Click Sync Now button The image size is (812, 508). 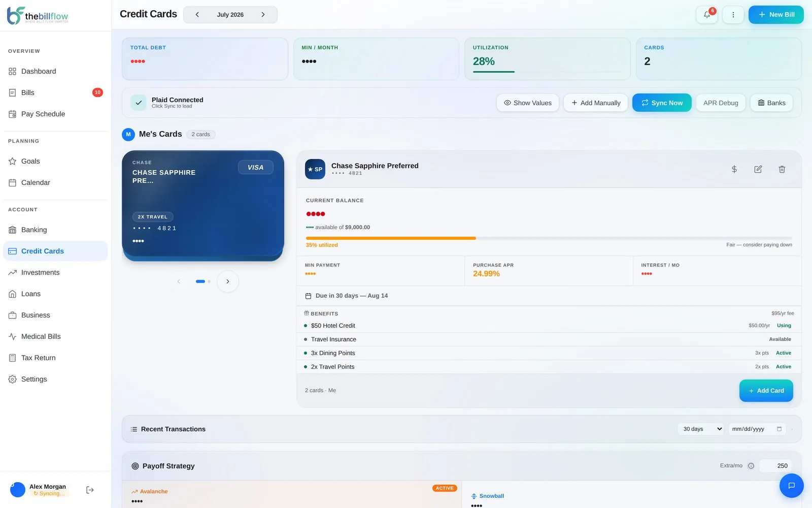[x=662, y=103]
